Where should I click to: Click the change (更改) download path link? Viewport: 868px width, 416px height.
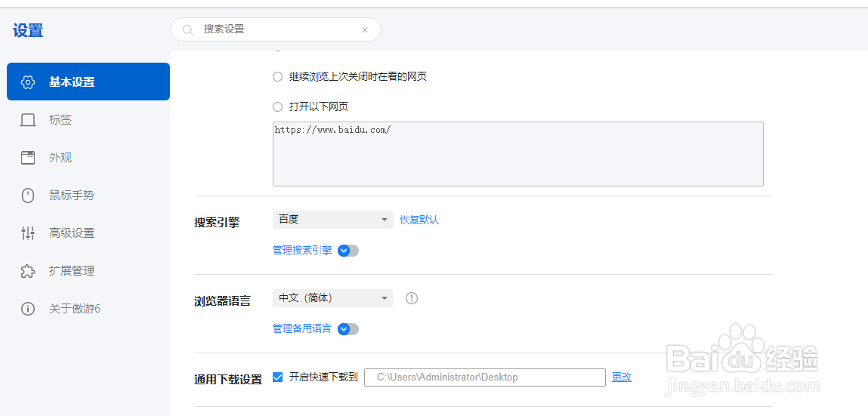click(x=622, y=377)
